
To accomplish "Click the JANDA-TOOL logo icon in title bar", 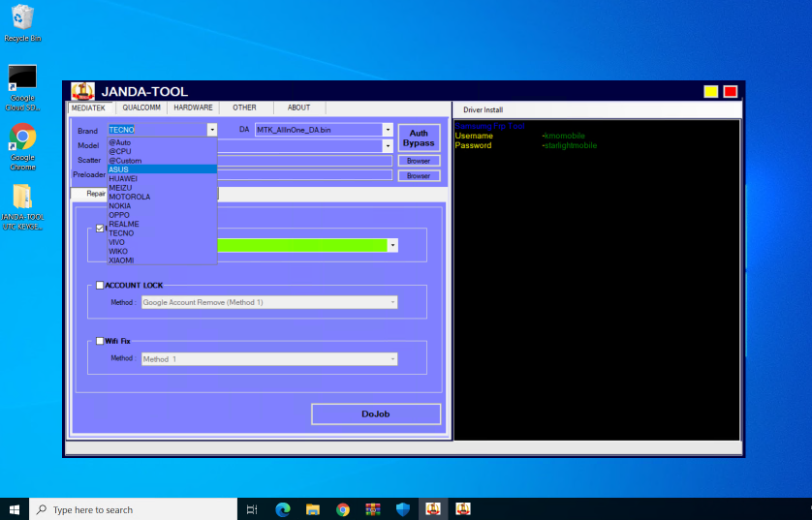I will click(x=83, y=91).
